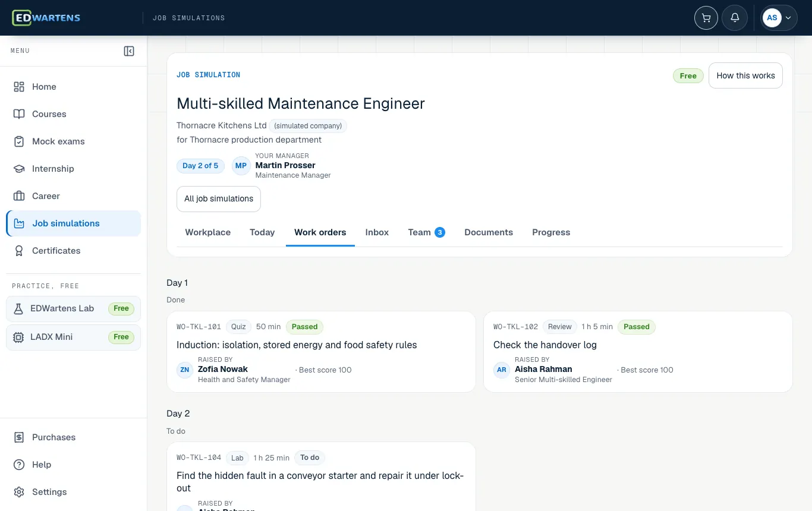The width and height of the screenshot is (812, 511).
Task: Click the Job simulations factory icon
Action: click(x=19, y=223)
